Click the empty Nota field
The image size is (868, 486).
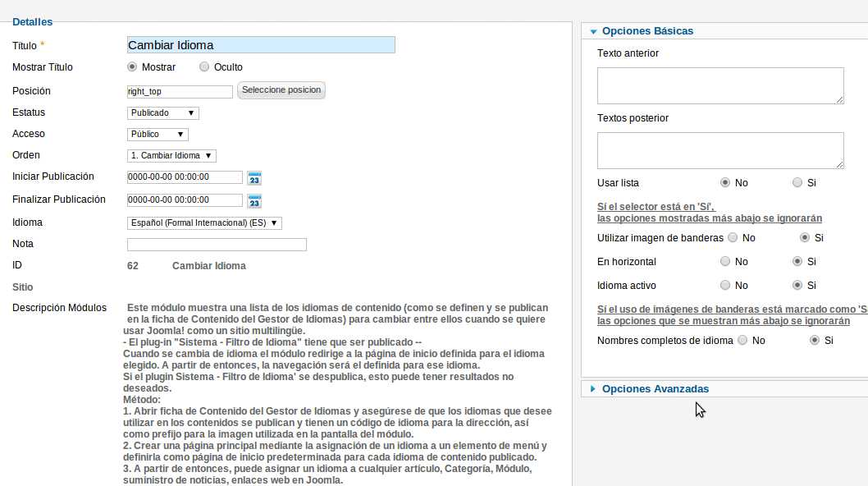(x=217, y=245)
